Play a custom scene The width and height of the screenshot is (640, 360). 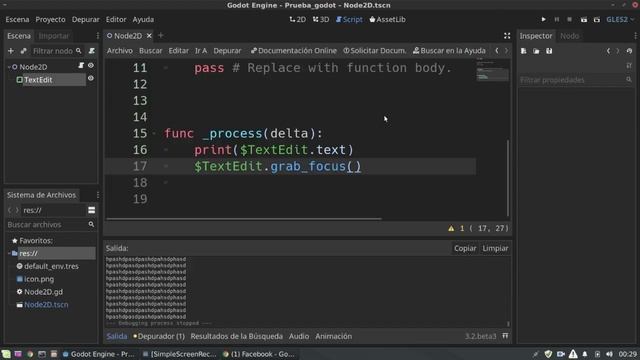coord(597,19)
